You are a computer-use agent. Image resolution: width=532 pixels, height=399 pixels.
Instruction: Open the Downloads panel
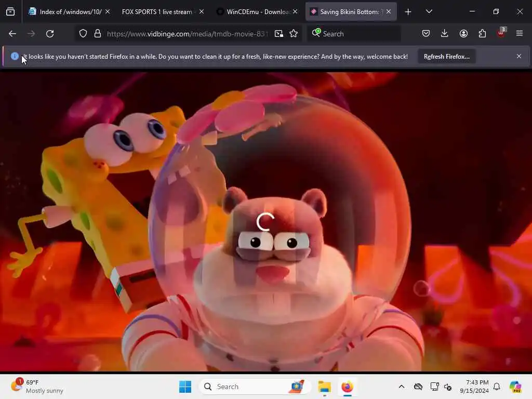445,34
